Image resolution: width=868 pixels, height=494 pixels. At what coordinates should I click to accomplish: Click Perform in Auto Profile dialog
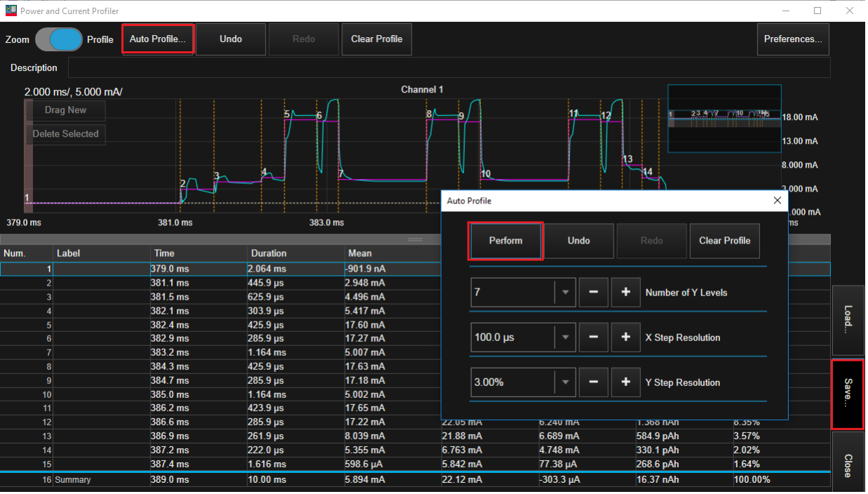[x=506, y=241]
